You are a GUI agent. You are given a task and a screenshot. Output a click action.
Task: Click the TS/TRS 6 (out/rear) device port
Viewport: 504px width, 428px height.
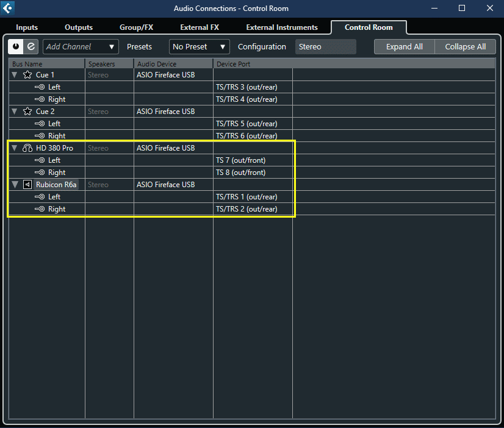click(x=247, y=136)
